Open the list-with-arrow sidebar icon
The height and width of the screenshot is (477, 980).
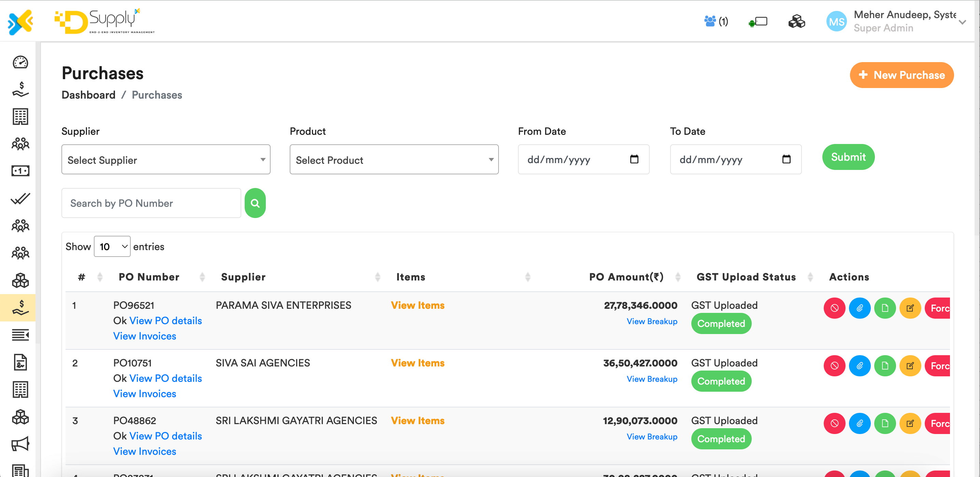pos(20,335)
